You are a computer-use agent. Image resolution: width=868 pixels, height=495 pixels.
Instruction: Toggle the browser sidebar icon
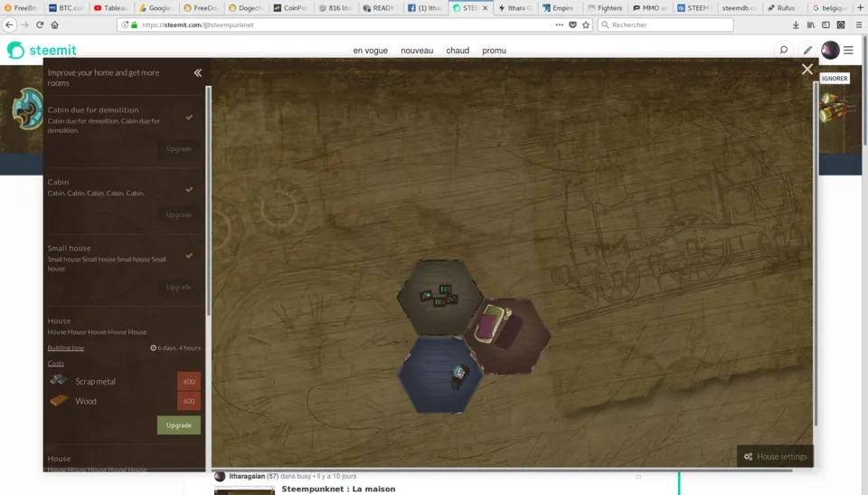click(x=826, y=25)
